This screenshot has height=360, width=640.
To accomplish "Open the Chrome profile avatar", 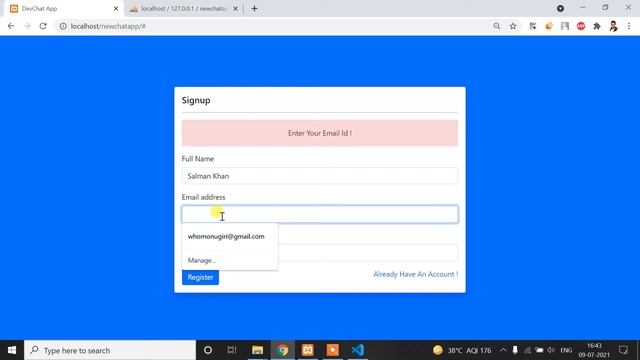I will pos(613,26).
